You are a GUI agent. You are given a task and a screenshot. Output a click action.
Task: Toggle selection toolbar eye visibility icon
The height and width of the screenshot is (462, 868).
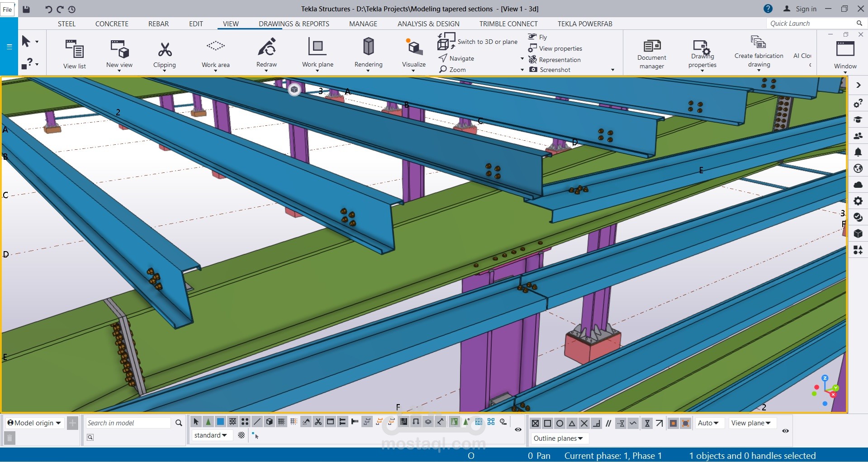518,429
